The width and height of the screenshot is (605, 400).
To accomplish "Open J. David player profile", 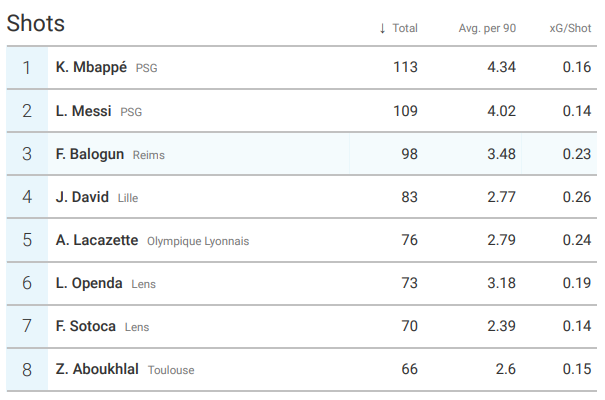I will tap(82, 197).
